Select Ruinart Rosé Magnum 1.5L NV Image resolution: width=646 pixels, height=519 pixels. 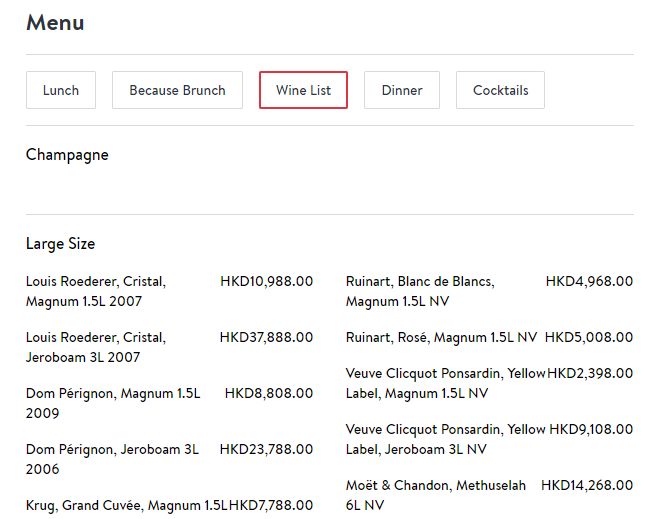click(442, 337)
